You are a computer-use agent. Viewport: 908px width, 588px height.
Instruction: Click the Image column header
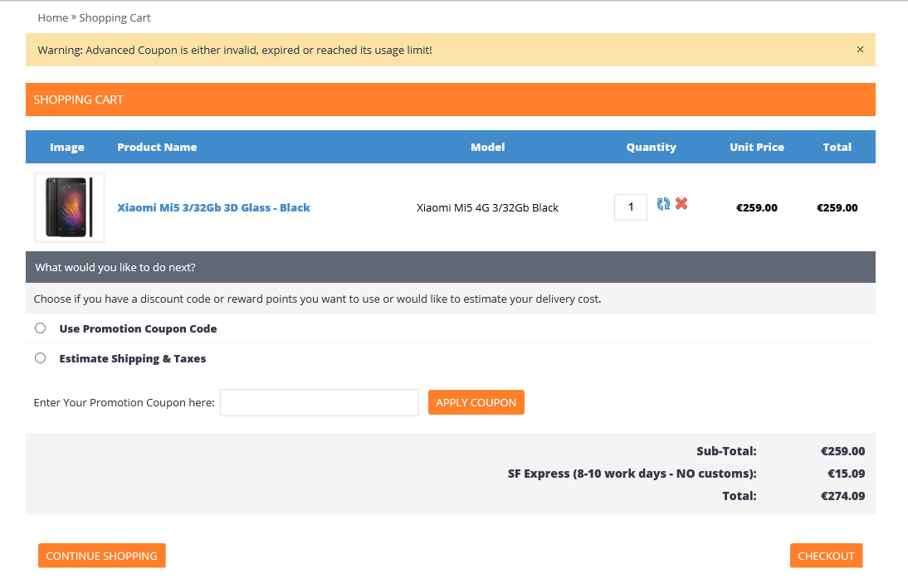[67, 147]
